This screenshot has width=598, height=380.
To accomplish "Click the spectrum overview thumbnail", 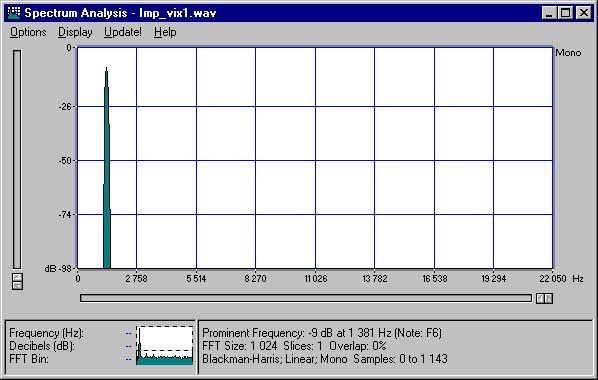I will [x=165, y=345].
